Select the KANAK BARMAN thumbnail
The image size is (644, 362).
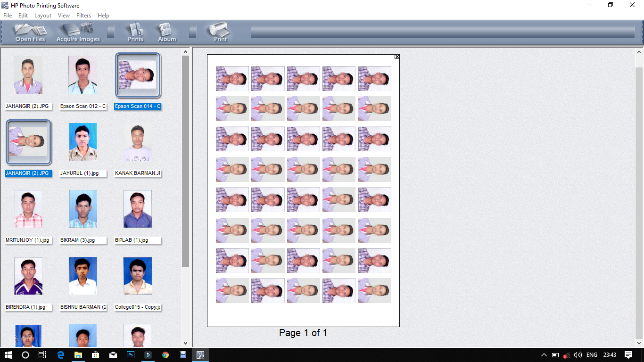point(137,142)
